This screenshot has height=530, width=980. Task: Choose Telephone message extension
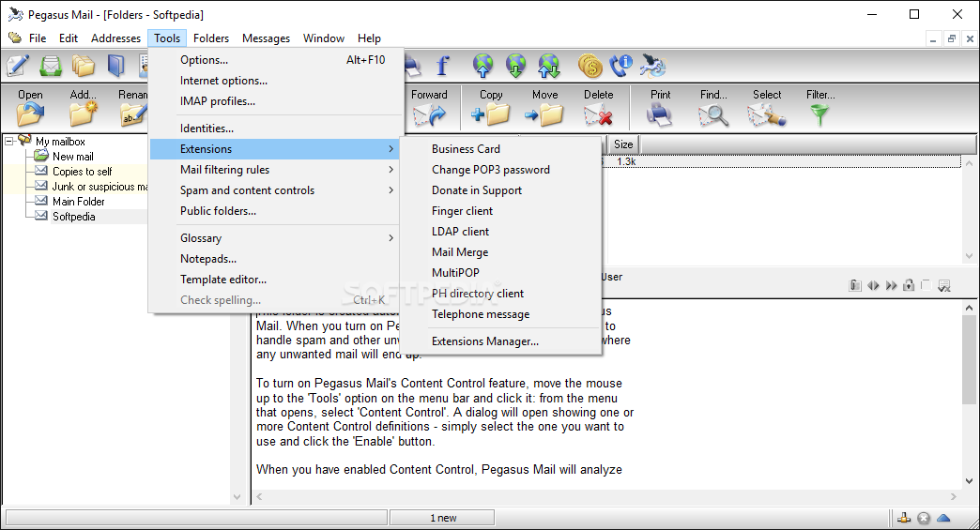(500, 313)
